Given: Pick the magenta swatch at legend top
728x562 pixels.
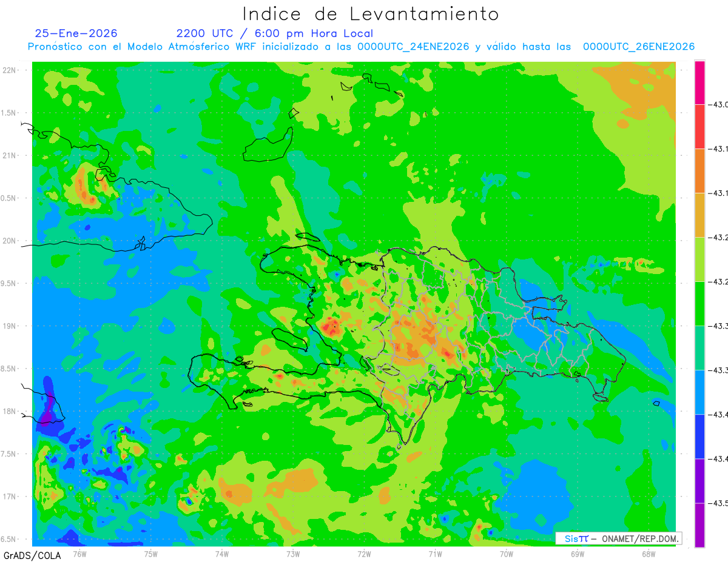Looking at the screenshot, I should [x=699, y=82].
